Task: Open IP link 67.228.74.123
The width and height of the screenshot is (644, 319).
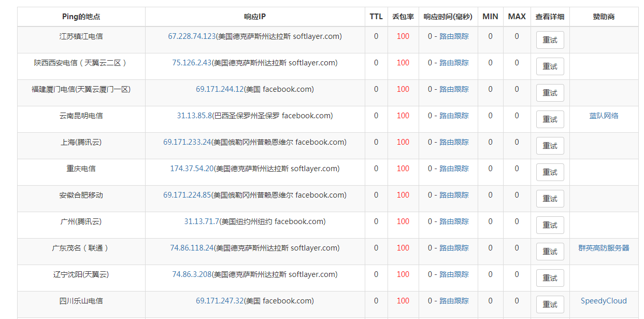Action: pyautogui.click(x=192, y=36)
